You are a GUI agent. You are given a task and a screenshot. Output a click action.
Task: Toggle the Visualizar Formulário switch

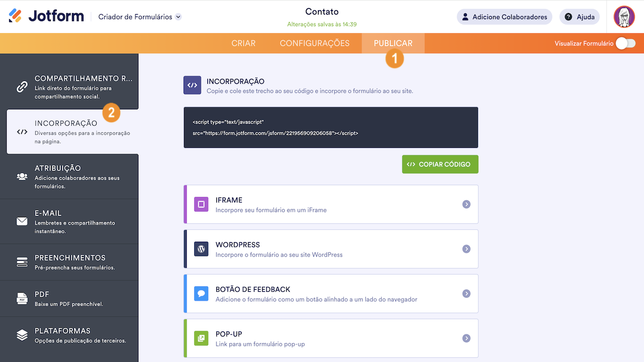point(625,43)
